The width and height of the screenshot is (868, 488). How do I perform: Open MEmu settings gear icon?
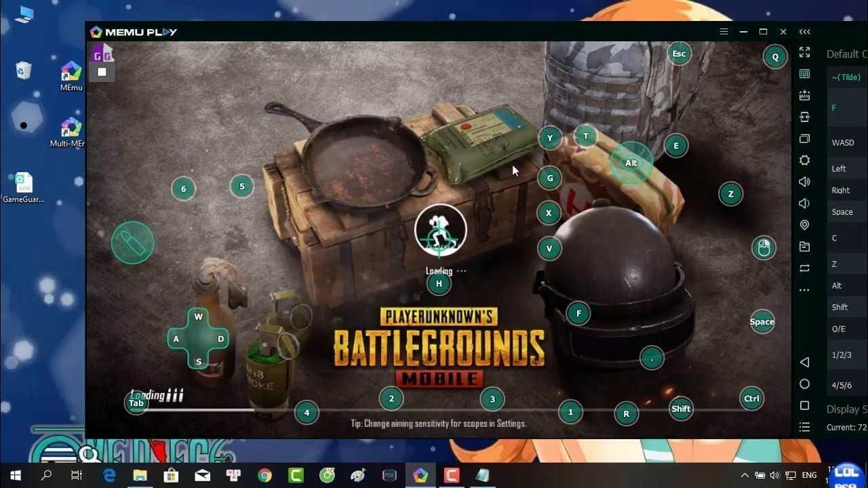coord(804,161)
